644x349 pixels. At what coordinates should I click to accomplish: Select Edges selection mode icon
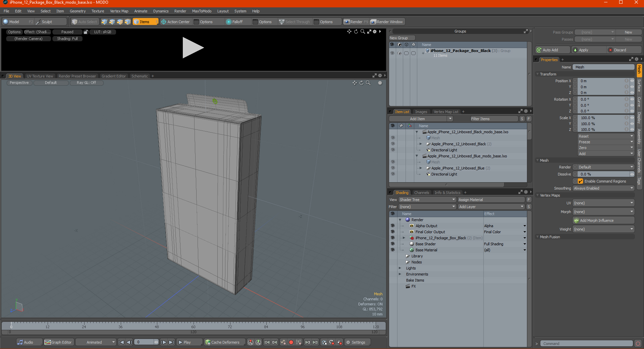tap(112, 22)
